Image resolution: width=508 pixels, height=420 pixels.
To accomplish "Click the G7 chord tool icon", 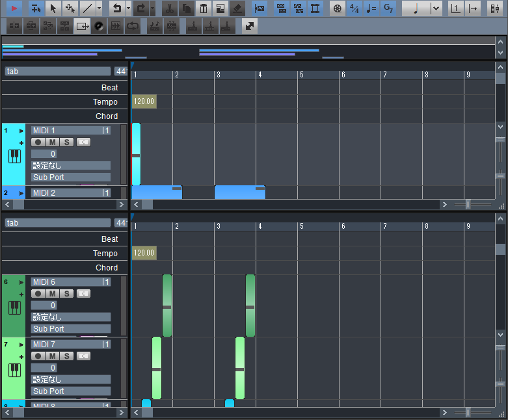I will click(388, 8).
